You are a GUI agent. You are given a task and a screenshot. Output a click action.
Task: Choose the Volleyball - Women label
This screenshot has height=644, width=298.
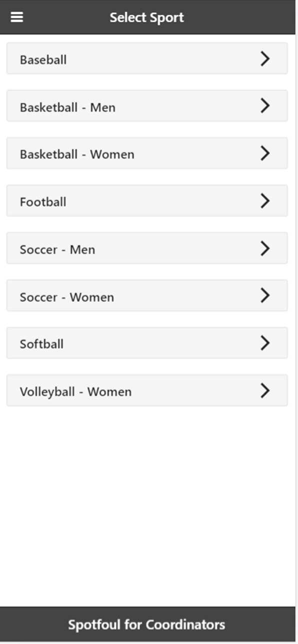pyautogui.click(x=75, y=392)
